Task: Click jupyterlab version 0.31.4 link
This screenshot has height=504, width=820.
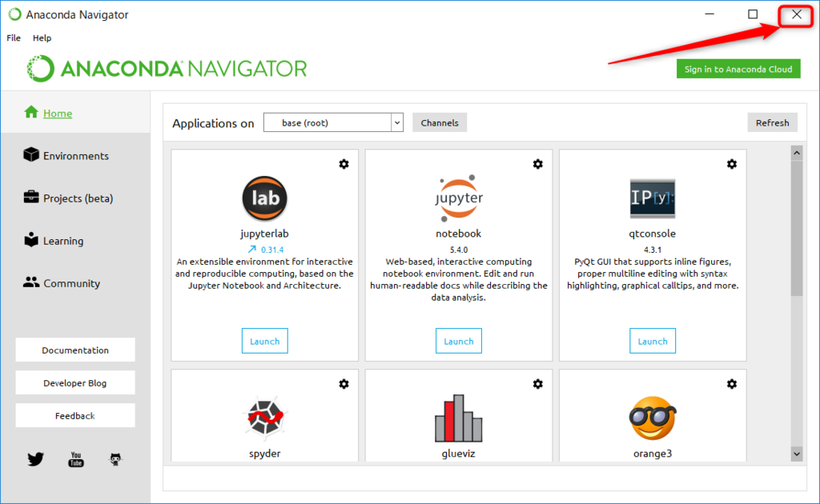Action: pyautogui.click(x=272, y=250)
